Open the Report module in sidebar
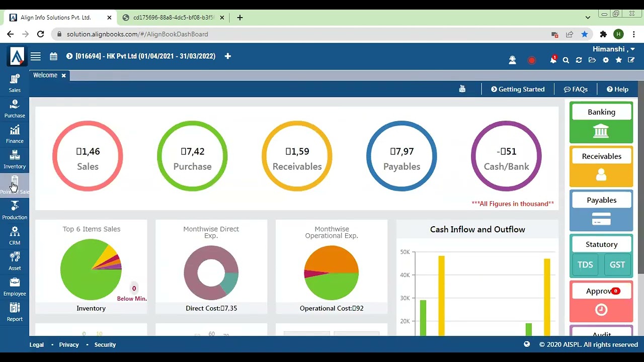The height and width of the screenshot is (362, 644). coord(15,312)
